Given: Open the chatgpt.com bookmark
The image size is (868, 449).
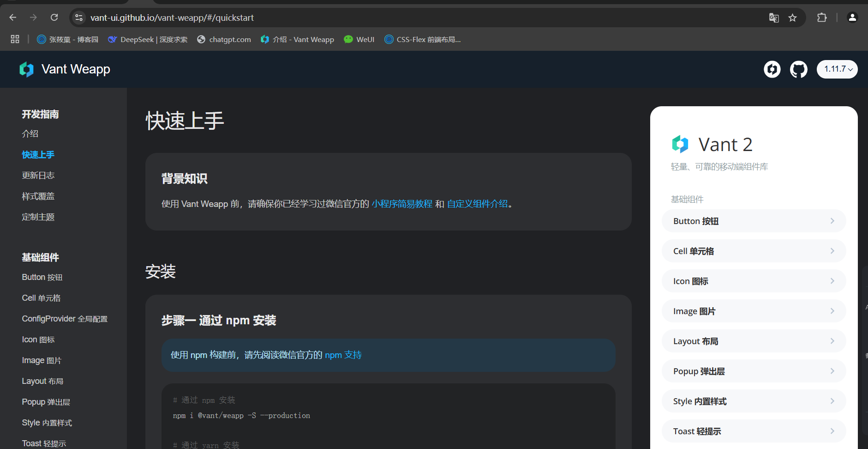Looking at the screenshot, I should (x=224, y=39).
